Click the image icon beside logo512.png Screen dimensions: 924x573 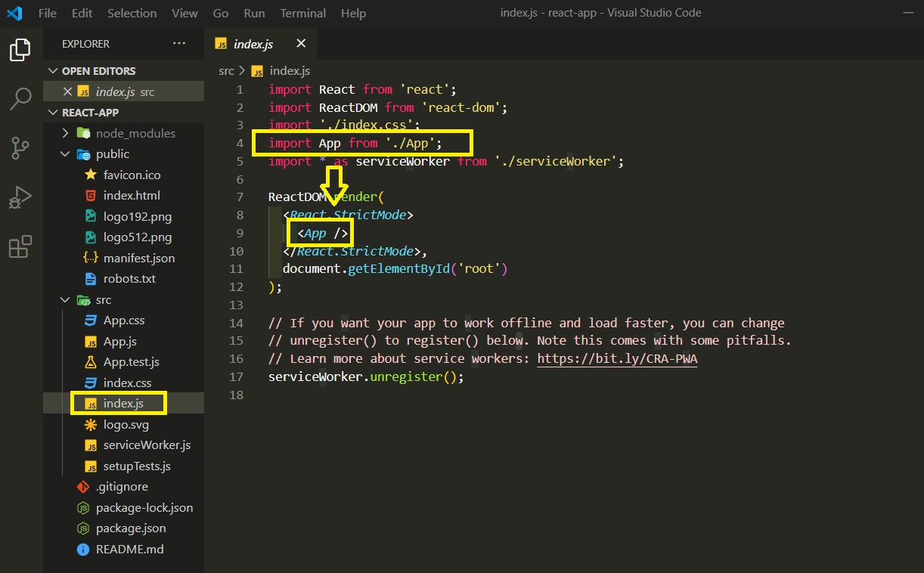tap(90, 237)
